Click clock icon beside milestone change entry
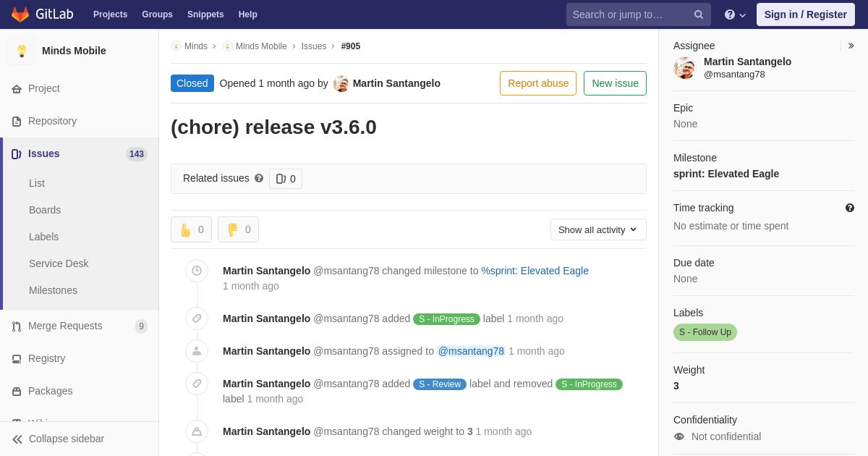The image size is (868, 456). 197,271
